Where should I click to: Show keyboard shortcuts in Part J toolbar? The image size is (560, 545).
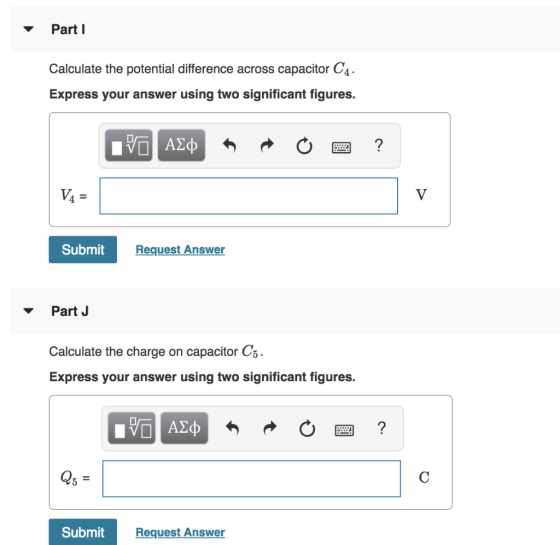pyautogui.click(x=344, y=430)
